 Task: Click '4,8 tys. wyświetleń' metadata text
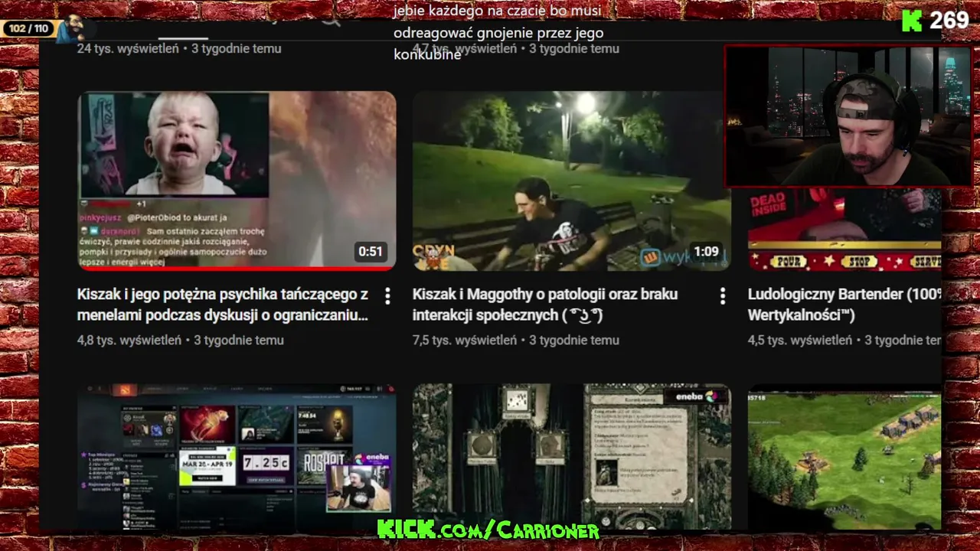tap(129, 341)
